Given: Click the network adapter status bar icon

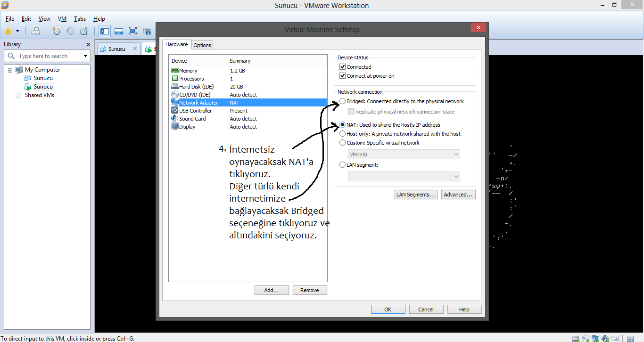Looking at the screenshot, I should point(595,338).
